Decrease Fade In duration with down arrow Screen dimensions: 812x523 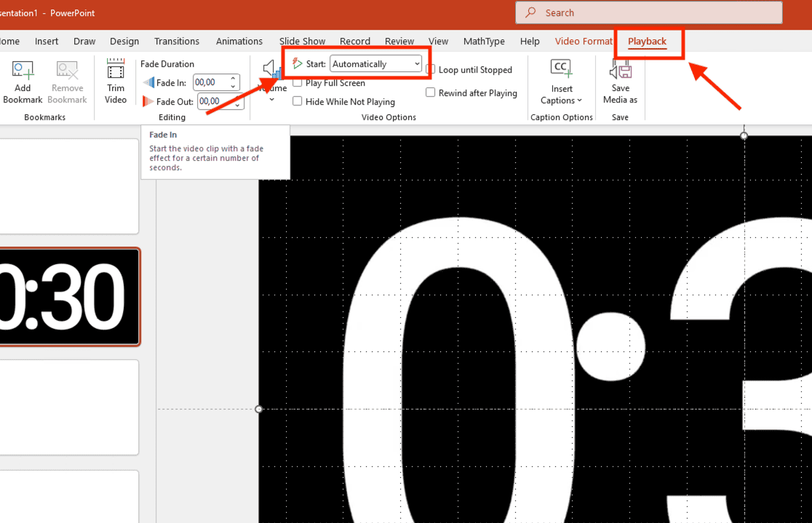pos(233,87)
